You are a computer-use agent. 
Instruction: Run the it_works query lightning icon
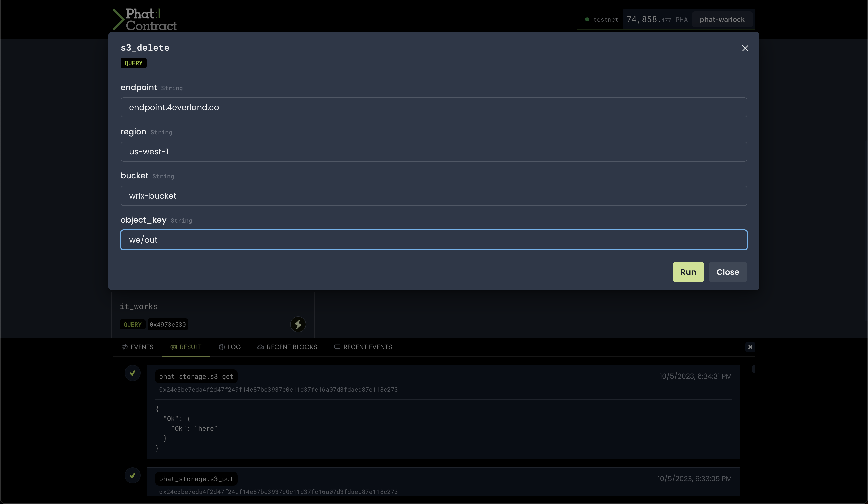coord(298,324)
